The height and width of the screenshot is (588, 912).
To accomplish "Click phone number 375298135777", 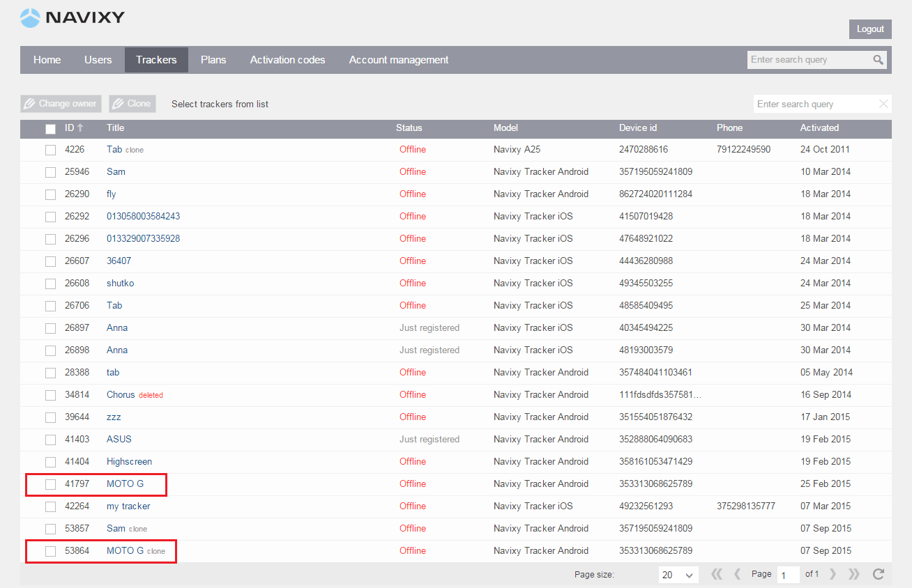I will click(745, 506).
